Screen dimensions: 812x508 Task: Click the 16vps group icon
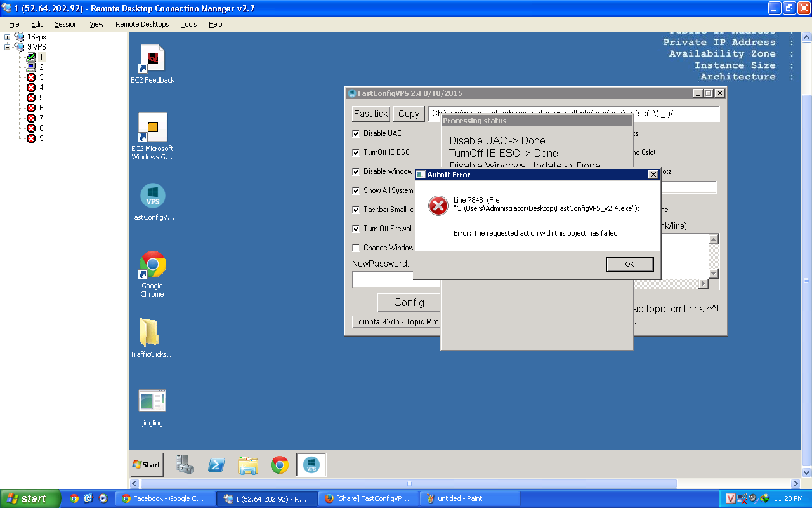[x=19, y=37]
